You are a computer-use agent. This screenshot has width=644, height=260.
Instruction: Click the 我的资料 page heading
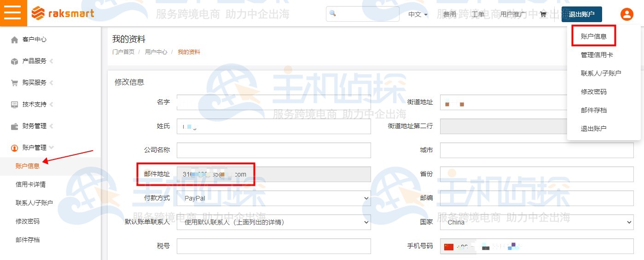coord(129,40)
